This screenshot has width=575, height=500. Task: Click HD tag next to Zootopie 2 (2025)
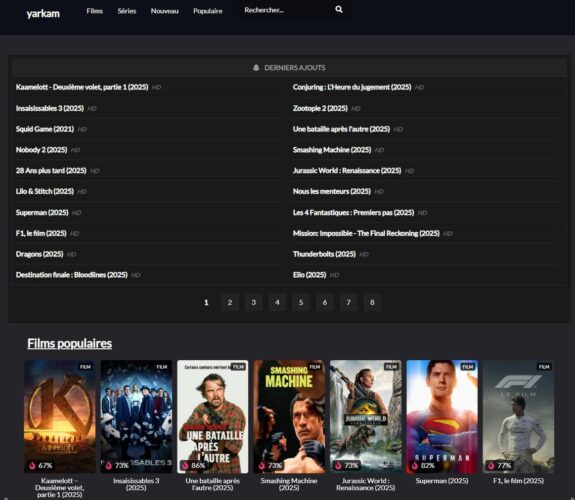click(x=356, y=109)
